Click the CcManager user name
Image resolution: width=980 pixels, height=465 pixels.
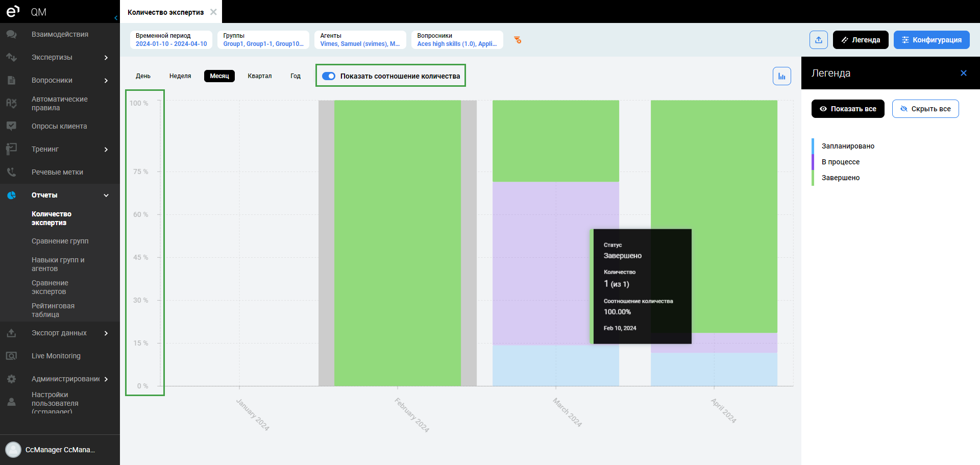coord(60,450)
